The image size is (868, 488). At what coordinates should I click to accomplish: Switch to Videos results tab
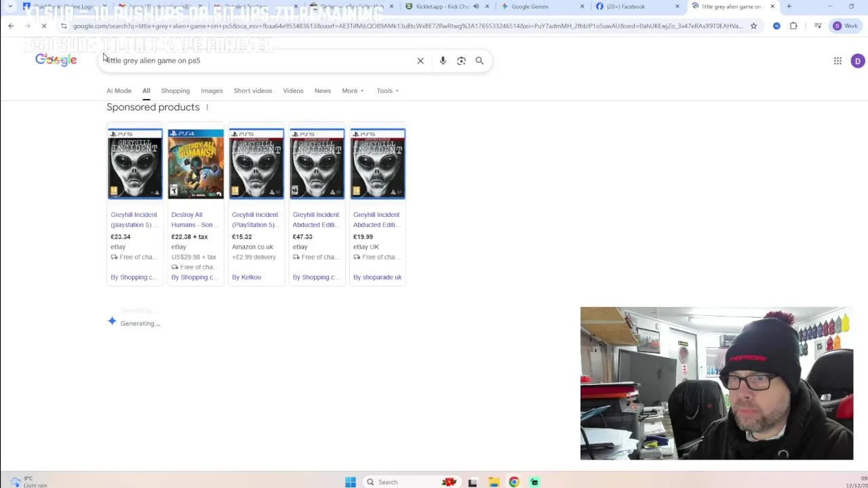[x=293, y=91]
